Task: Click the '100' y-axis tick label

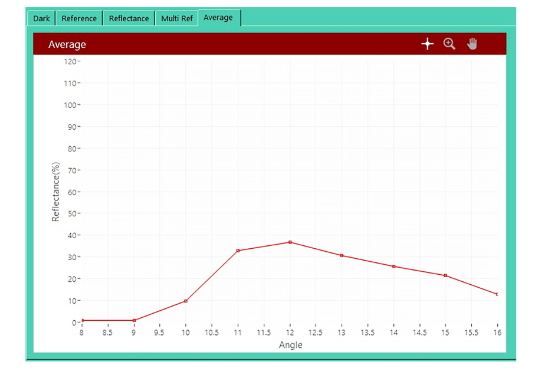Action: (70, 105)
